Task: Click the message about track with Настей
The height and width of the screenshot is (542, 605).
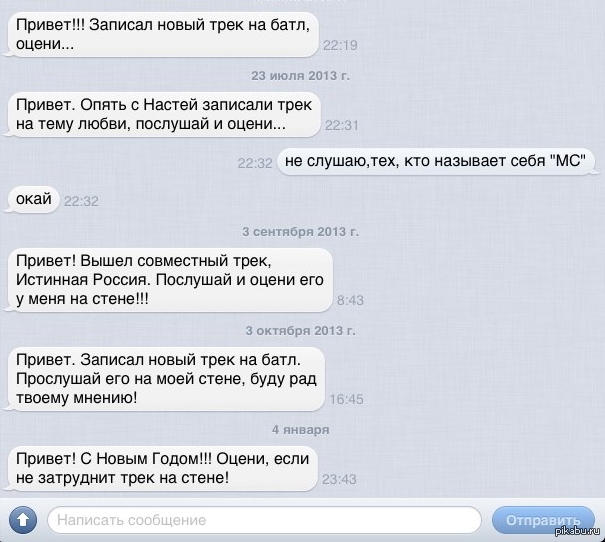Action: 164,115
